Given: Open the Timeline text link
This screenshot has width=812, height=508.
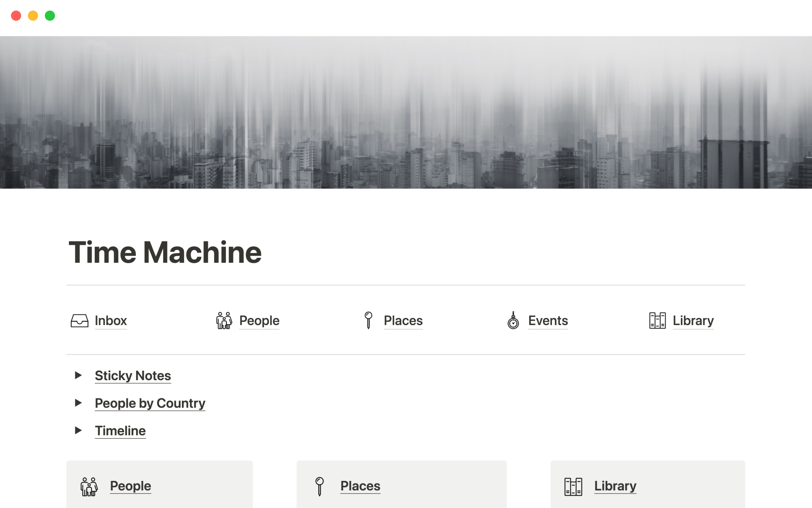Looking at the screenshot, I should (x=120, y=431).
